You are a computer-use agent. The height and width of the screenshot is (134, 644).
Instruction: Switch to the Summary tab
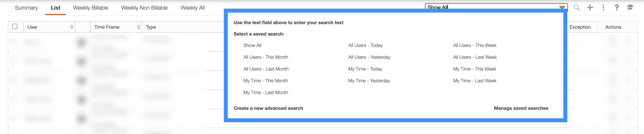point(26,8)
